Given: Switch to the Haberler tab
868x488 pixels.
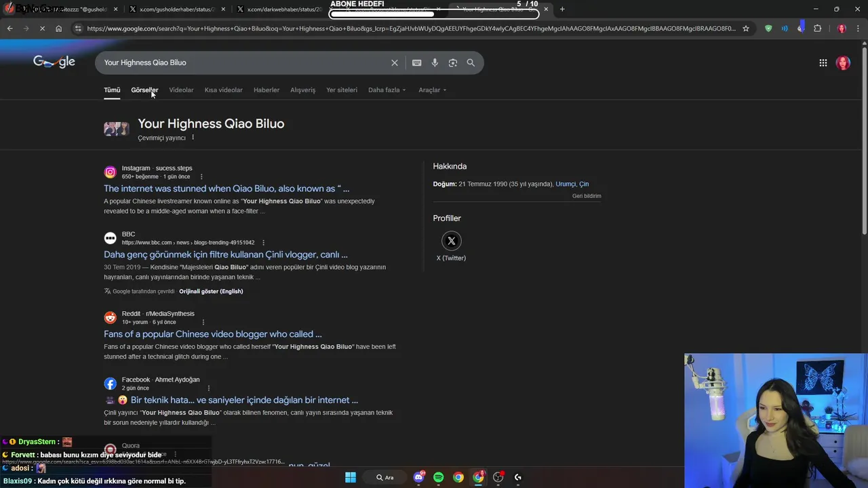Looking at the screenshot, I should (267, 90).
